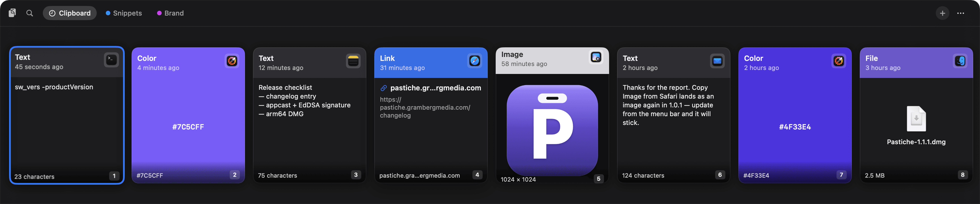
Task: Open the Brand list tab
Action: pos(170,13)
